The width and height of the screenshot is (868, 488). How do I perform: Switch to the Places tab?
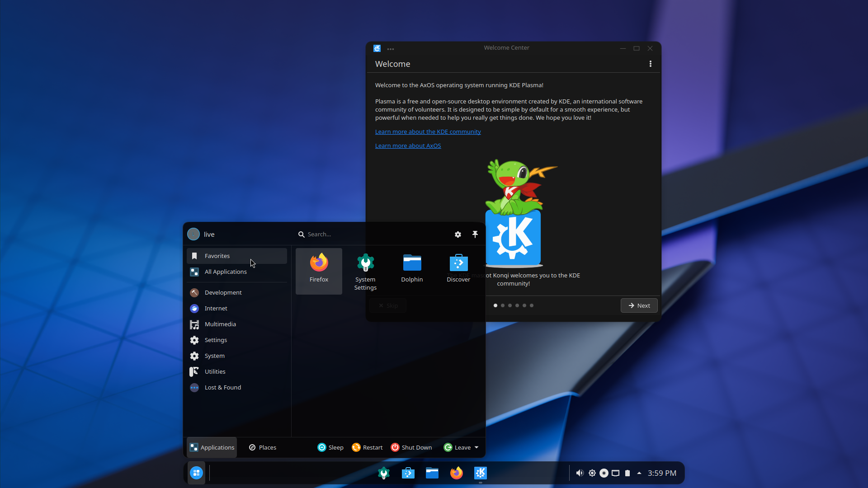pyautogui.click(x=263, y=447)
